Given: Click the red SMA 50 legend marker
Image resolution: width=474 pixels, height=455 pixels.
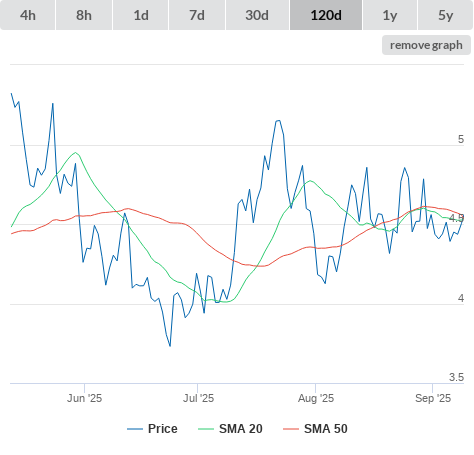Looking at the screenshot, I should tap(291, 429).
